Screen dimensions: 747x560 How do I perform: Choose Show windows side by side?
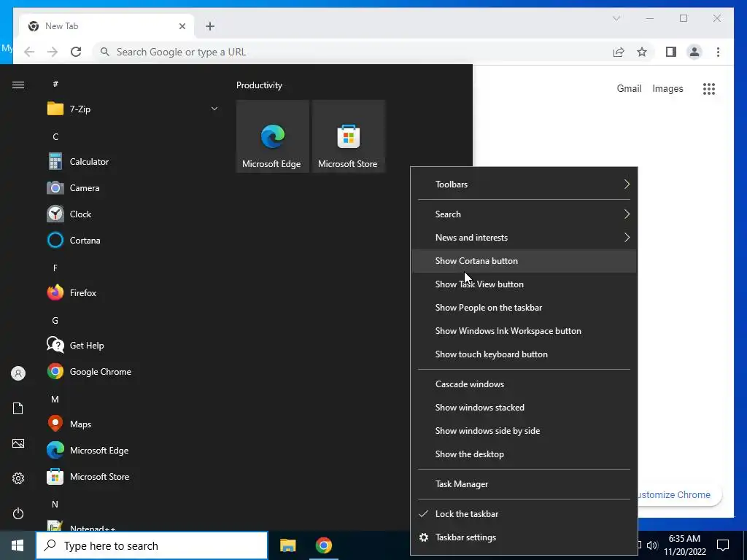click(x=524, y=431)
